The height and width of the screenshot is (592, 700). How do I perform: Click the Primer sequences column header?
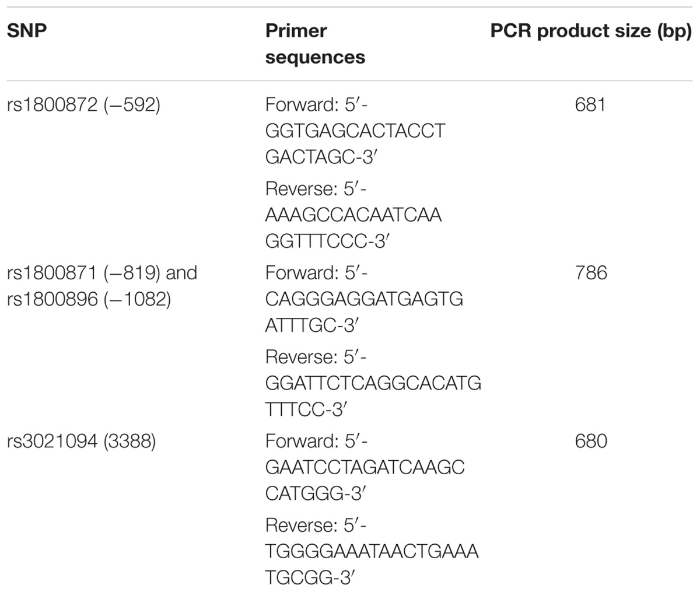coord(315,44)
